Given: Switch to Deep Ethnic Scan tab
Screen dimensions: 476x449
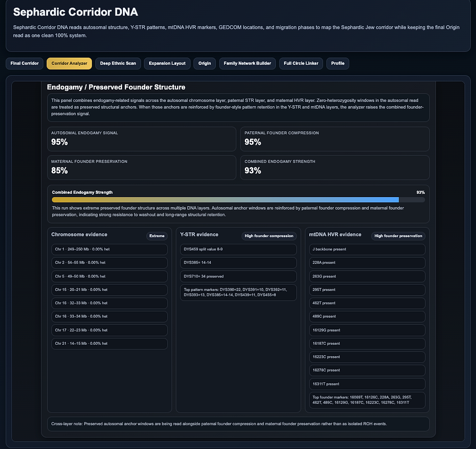Looking at the screenshot, I should coord(118,64).
